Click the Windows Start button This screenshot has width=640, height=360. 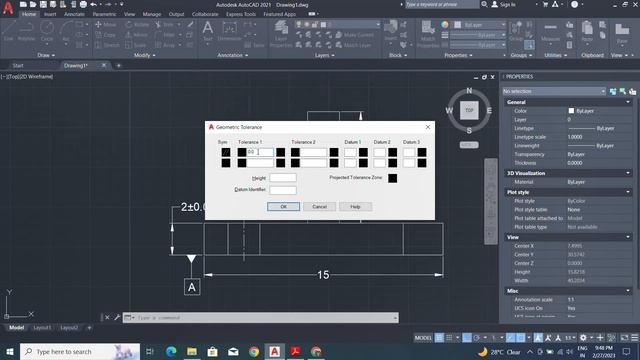[9, 351]
